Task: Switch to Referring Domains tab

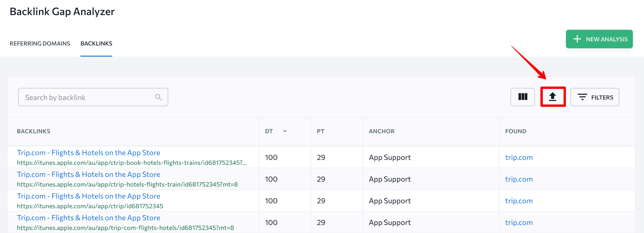Action: pos(40,43)
